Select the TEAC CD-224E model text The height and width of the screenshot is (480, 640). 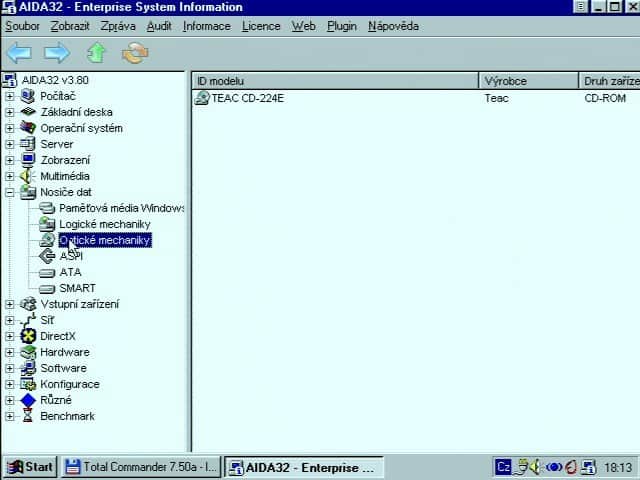tap(248, 98)
